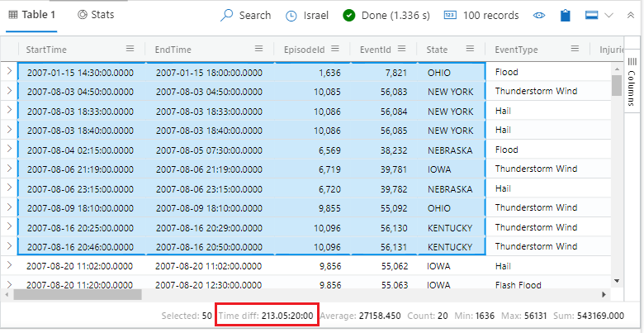
Task: Expand the row starting 2007-08-16 20:46
Action: 9,246
